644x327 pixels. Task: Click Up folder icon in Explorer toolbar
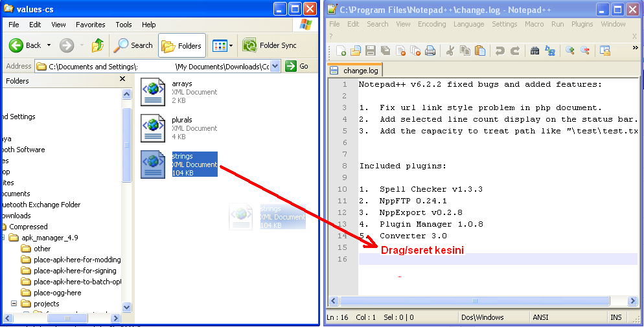point(98,45)
